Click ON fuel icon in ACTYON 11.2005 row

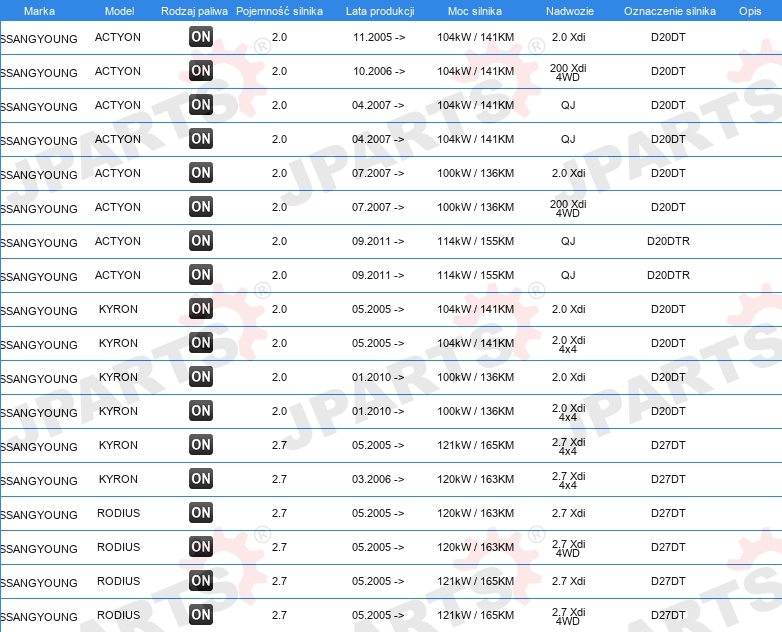coord(201,37)
